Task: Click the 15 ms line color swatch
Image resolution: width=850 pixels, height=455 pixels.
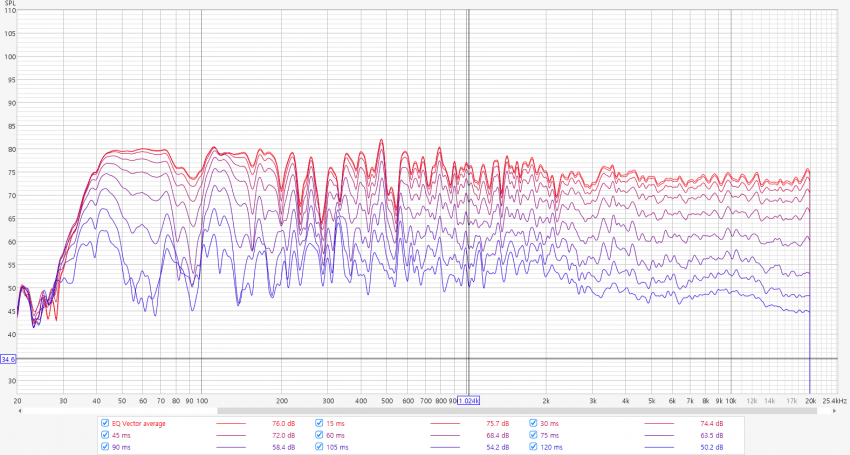Action: click(x=445, y=423)
